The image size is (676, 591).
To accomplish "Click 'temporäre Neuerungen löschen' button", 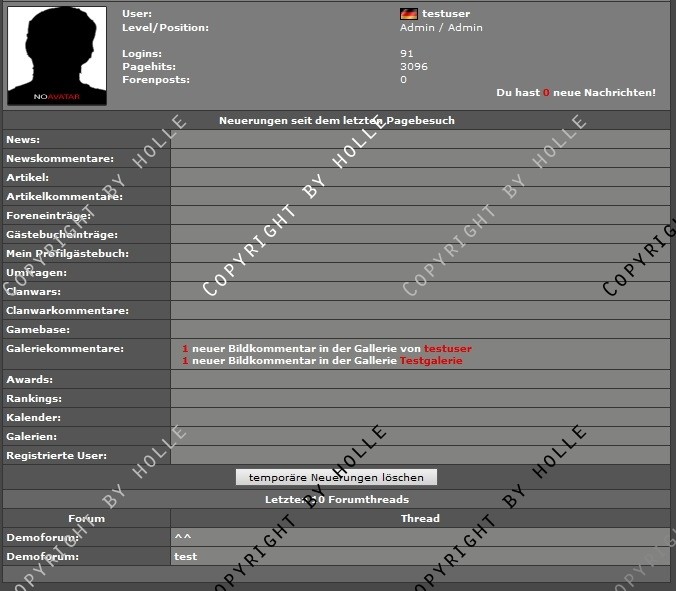I will (336, 477).
